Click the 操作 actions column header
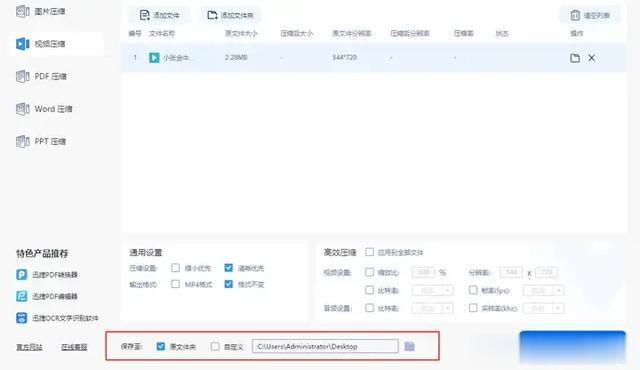The width and height of the screenshot is (640, 370). tap(577, 33)
